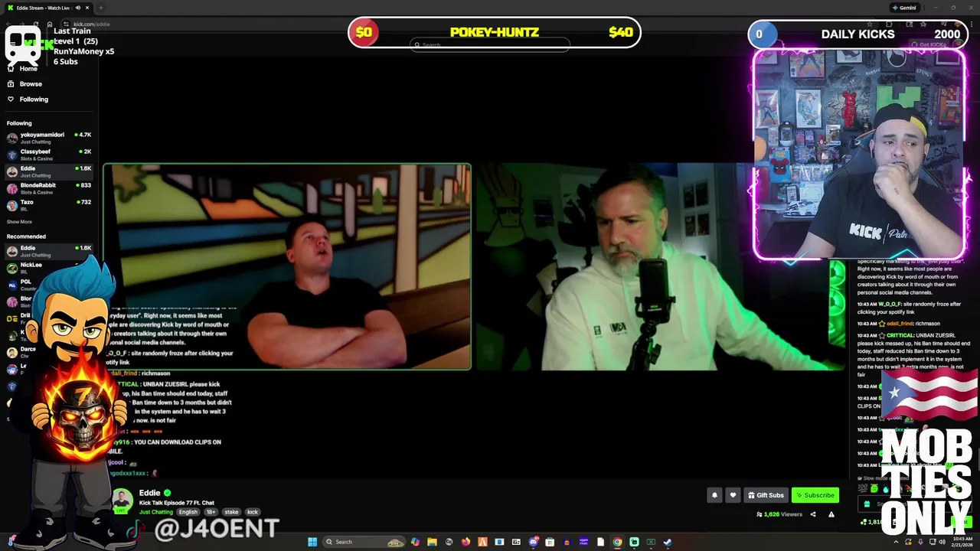The width and height of the screenshot is (980, 551).
Task: Open yokoyamamidori channel in Following list
Action: click(49, 138)
